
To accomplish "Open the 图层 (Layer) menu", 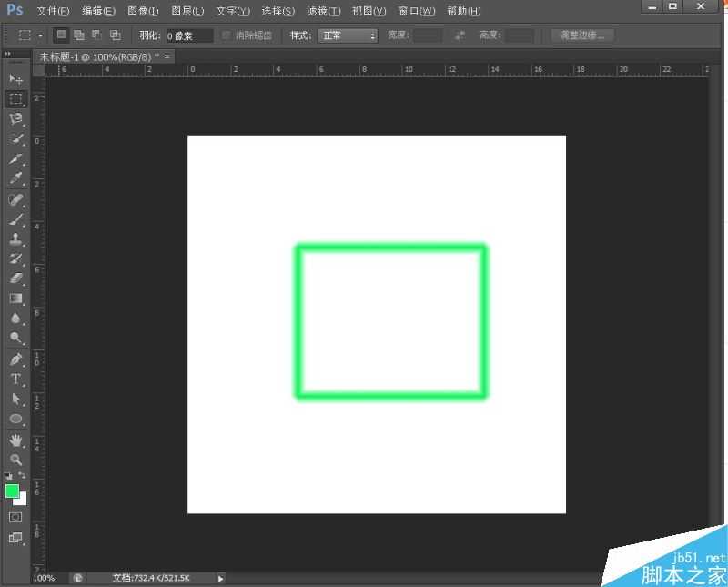I will [187, 11].
